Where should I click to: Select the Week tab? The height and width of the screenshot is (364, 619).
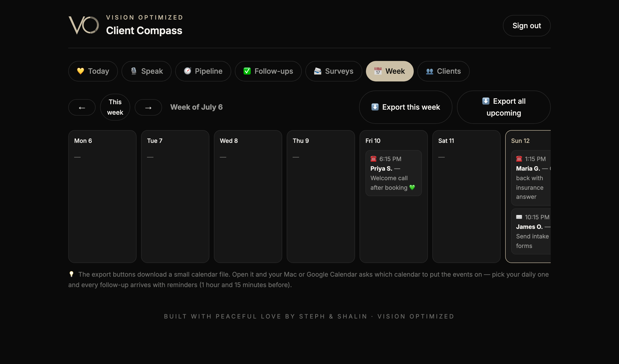tap(390, 71)
